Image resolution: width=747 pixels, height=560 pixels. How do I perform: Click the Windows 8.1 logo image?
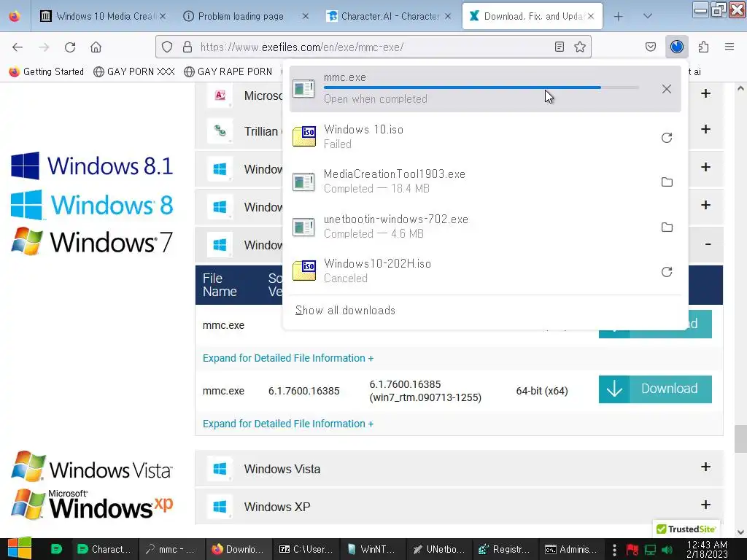[91, 166]
